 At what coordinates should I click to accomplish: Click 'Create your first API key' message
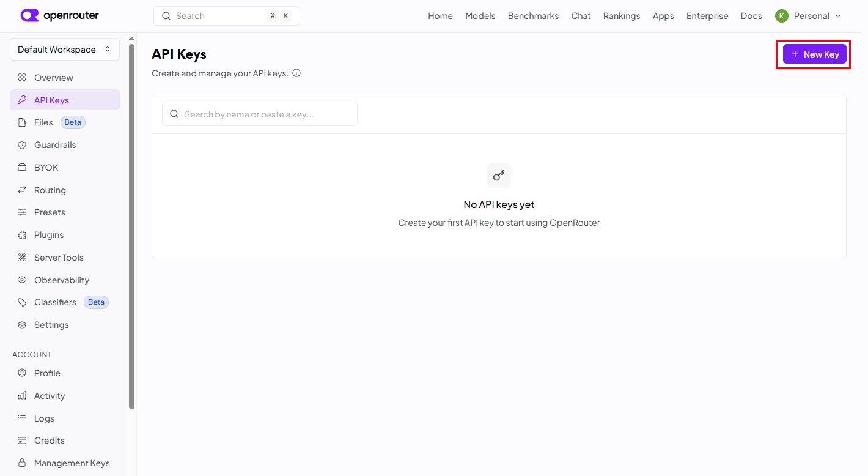pos(499,223)
